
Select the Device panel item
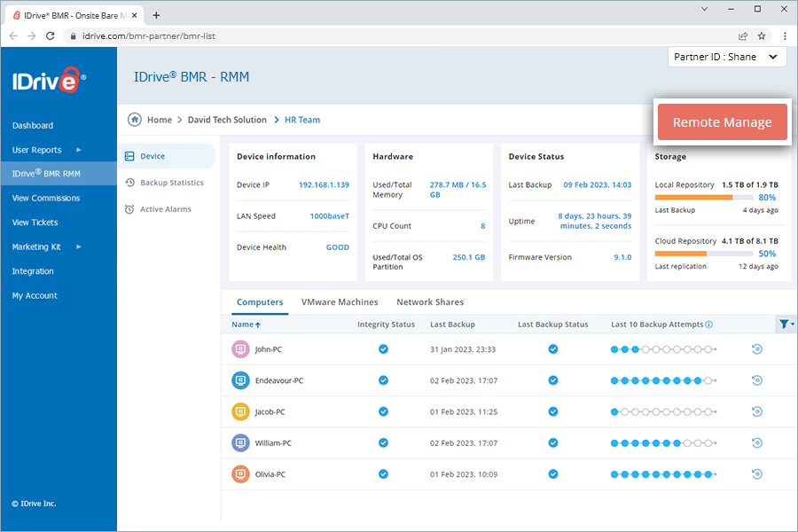point(168,156)
